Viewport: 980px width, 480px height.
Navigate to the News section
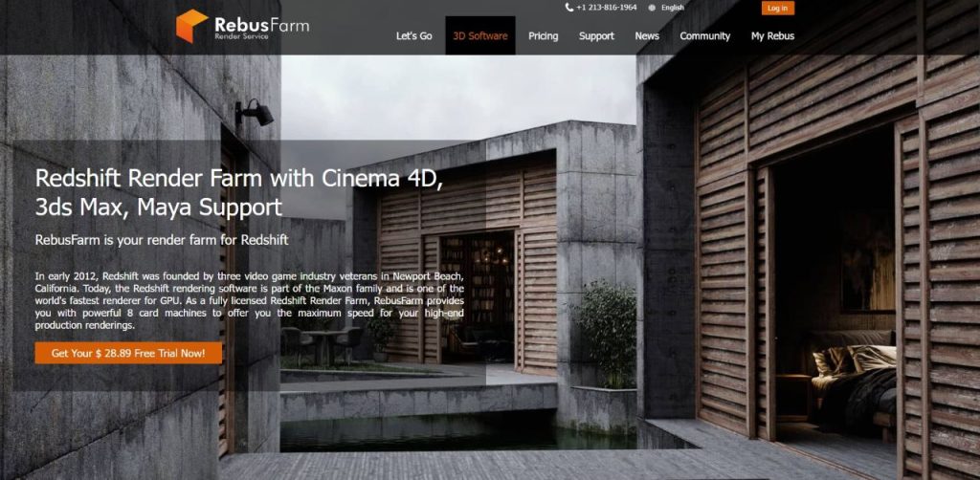point(647,36)
